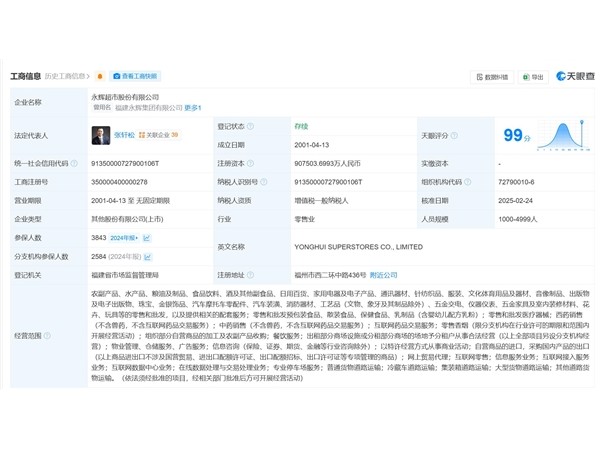Viewport: 600px width, 450px height.
Task: Click legal representative's portrait photo
Action: [101, 135]
